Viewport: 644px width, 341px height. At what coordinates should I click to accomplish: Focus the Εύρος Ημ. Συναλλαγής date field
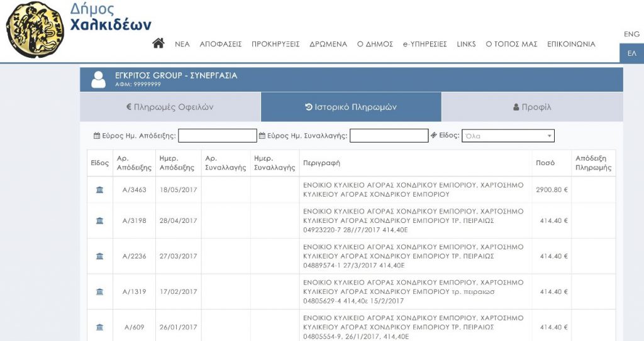[x=389, y=136]
